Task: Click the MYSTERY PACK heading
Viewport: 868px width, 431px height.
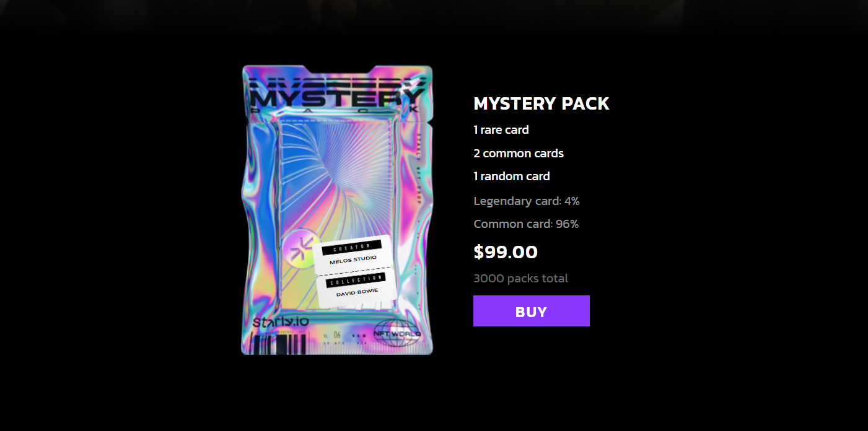Action: click(541, 103)
